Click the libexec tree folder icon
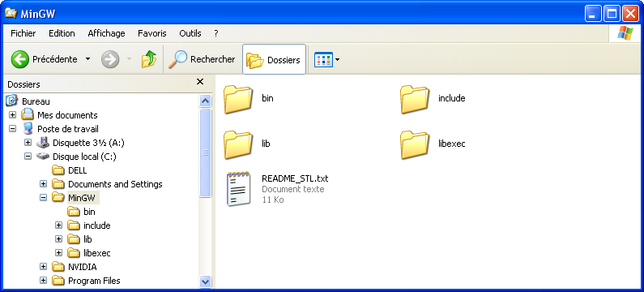This screenshot has width=644, height=292. pos(74,253)
